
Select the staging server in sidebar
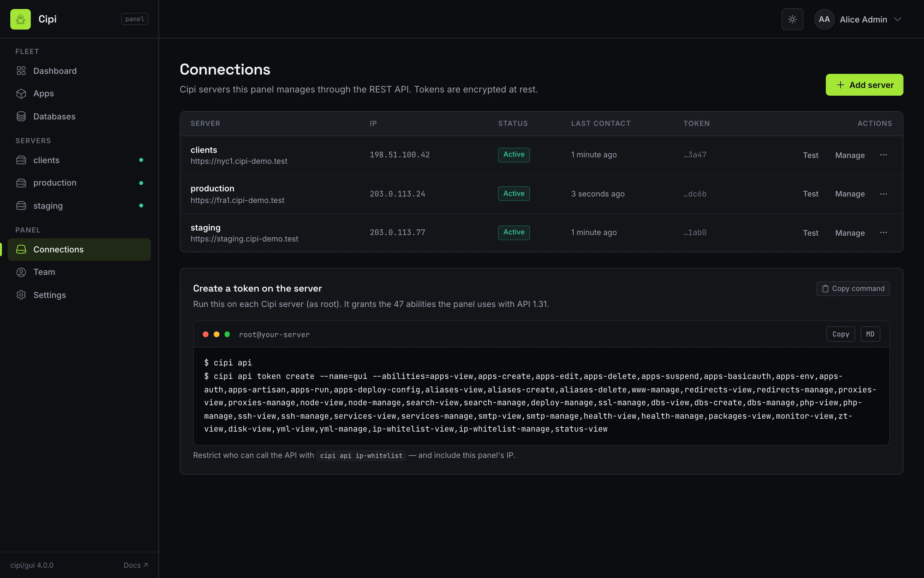click(79, 206)
